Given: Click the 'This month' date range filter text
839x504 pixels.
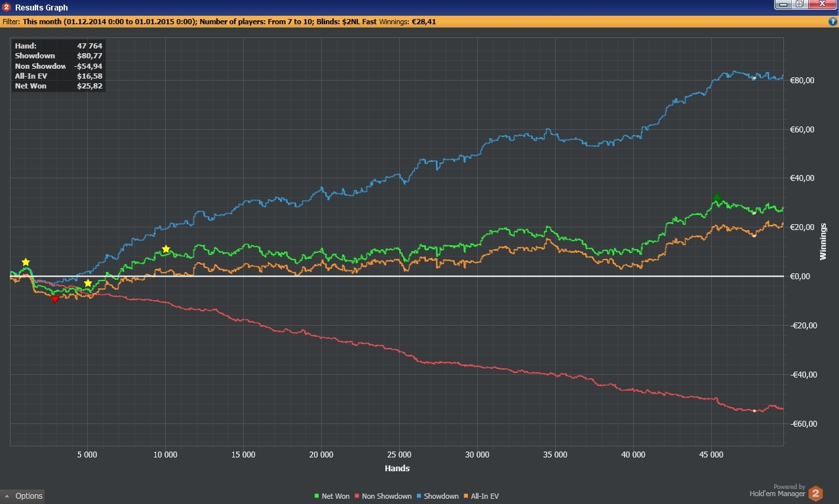Looking at the screenshot, I should (x=109, y=22).
